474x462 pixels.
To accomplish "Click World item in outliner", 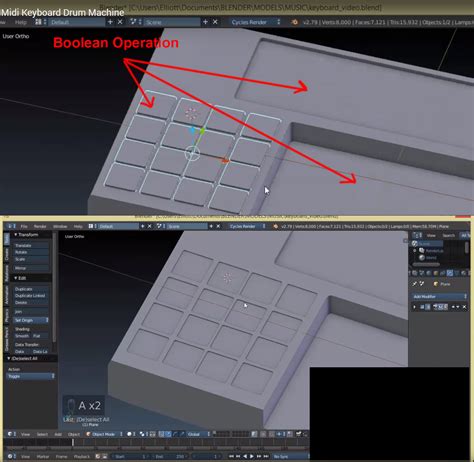I will (431, 258).
